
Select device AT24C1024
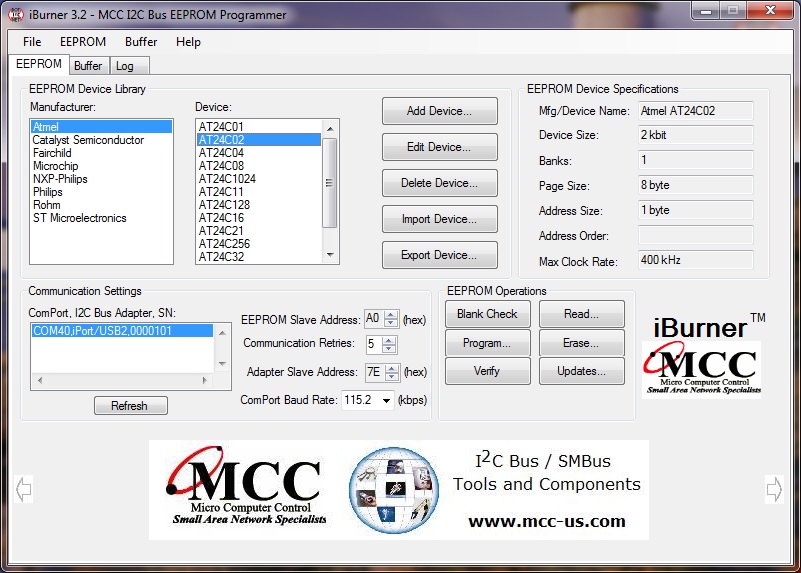[260, 179]
